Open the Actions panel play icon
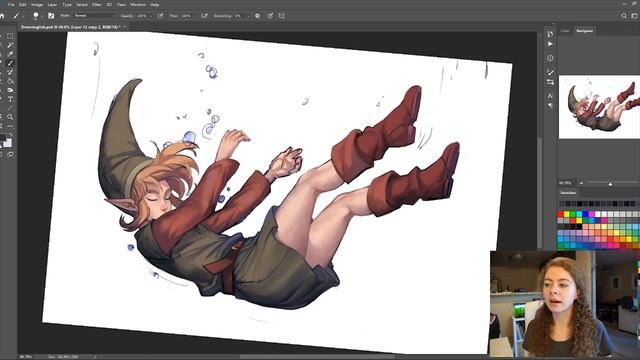 tap(550, 44)
